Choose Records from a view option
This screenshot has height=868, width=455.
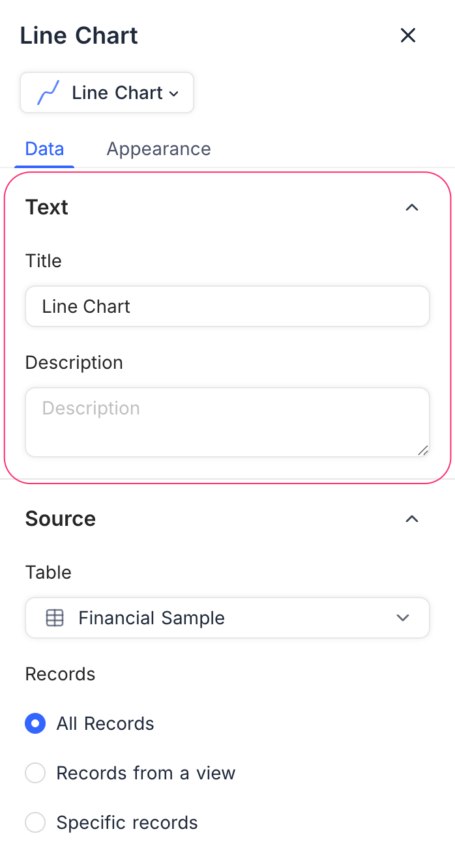35,773
